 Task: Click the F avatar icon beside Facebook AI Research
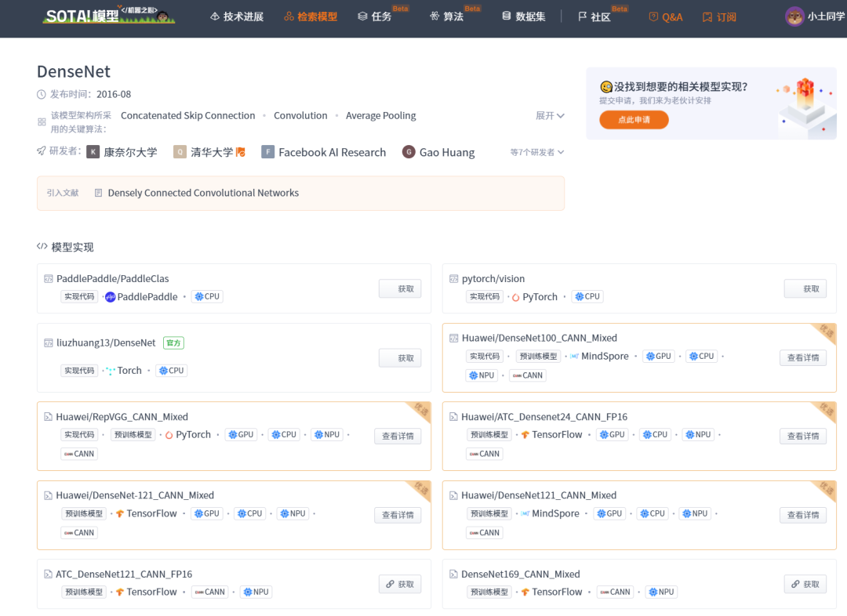[267, 152]
